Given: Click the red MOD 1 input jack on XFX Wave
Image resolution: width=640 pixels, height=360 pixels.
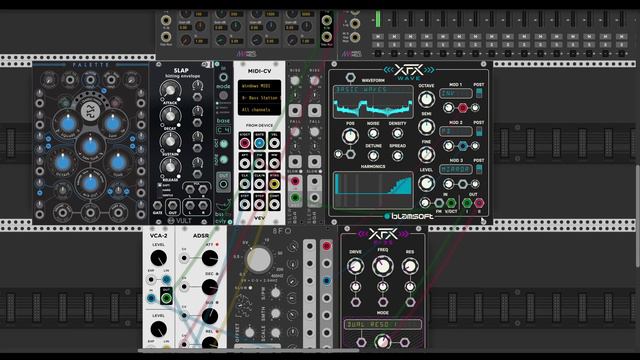Looking at the screenshot, I should click(462, 108).
